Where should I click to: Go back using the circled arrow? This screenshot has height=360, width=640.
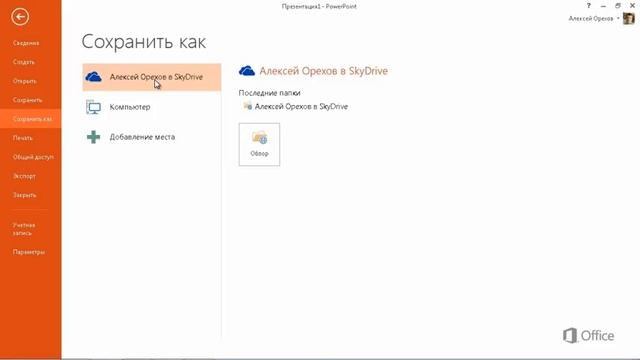[20, 17]
